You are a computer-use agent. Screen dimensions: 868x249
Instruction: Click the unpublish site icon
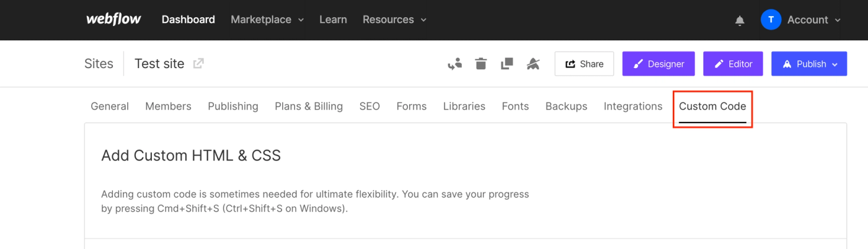(x=533, y=63)
